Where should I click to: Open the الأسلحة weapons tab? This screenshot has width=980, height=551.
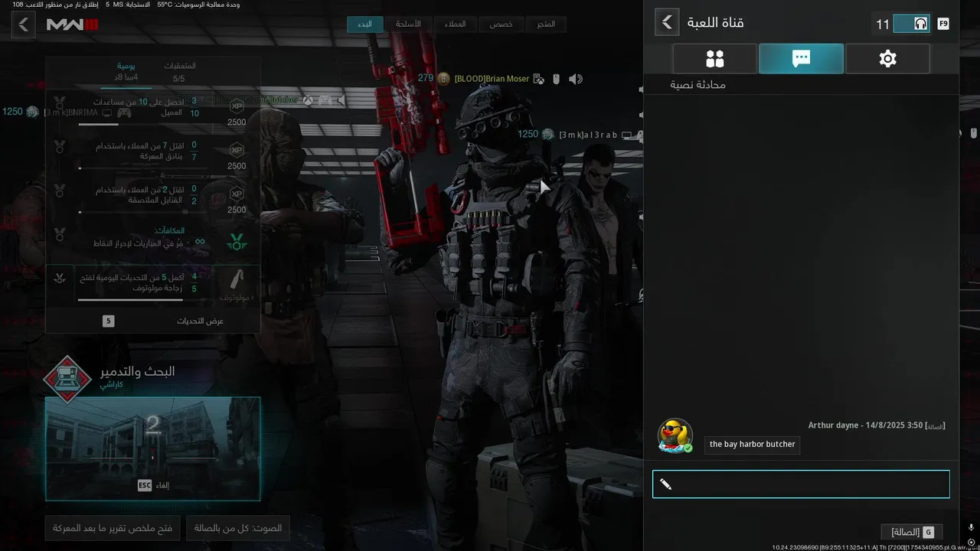pos(408,24)
